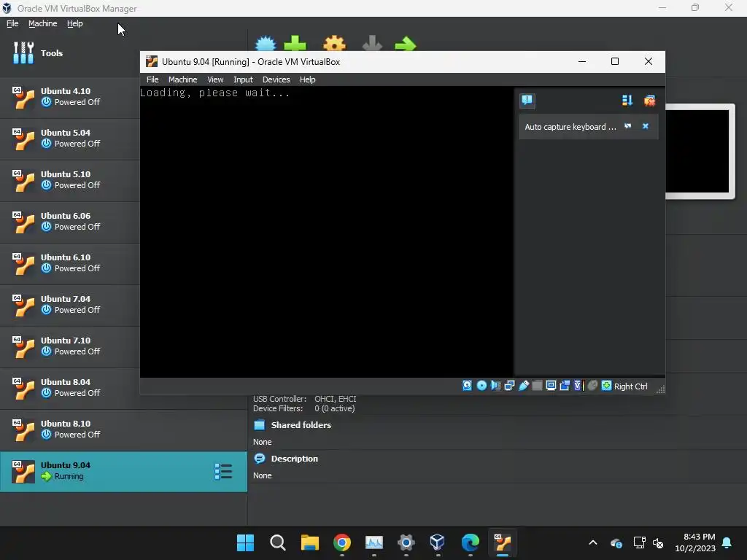Viewport: 747px width, 560px height.
Task: Select the Ubuntu 7.10 virtual machine
Action: (x=69, y=346)
